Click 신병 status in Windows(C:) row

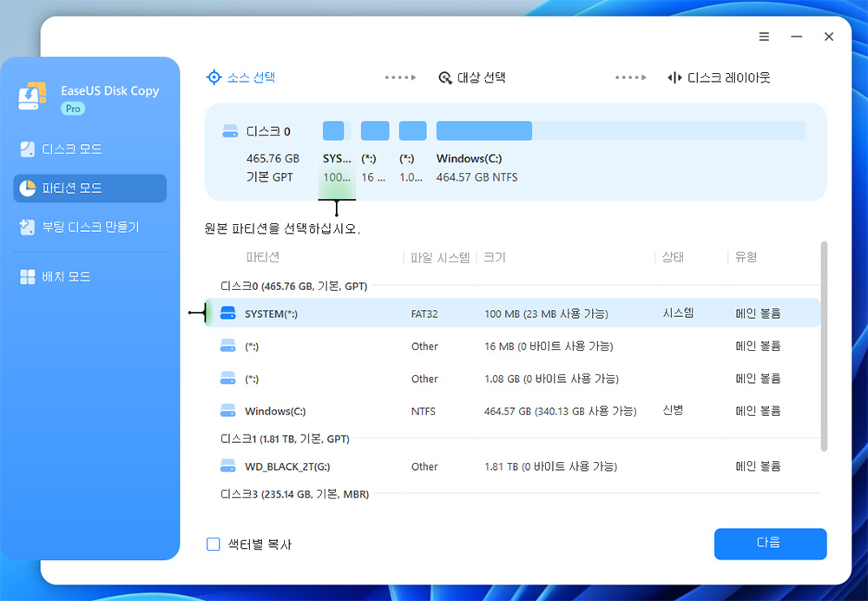pos(673,411)
